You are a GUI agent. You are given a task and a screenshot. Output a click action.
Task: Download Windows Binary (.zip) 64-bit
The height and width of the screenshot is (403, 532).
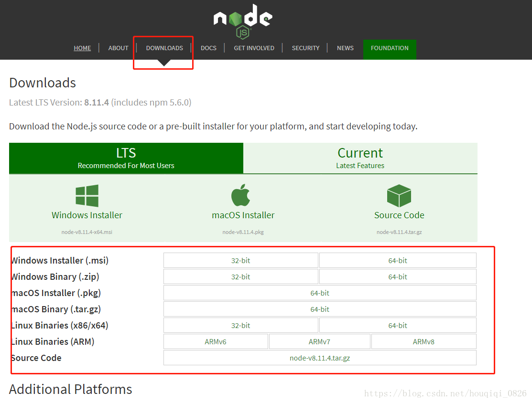pyautogui.click(x=398, y=277)
